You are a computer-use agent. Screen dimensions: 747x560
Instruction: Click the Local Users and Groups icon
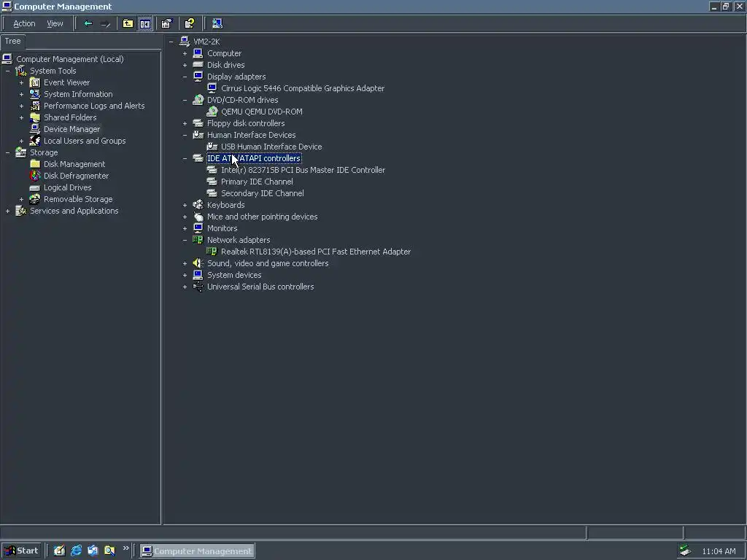click(x=35, y=141)
